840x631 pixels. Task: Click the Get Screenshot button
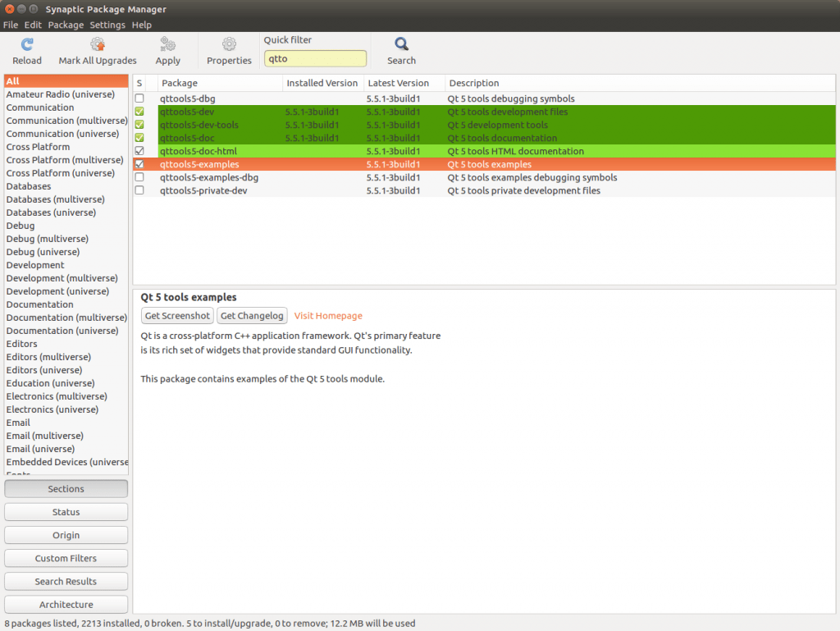pos(176,315)
